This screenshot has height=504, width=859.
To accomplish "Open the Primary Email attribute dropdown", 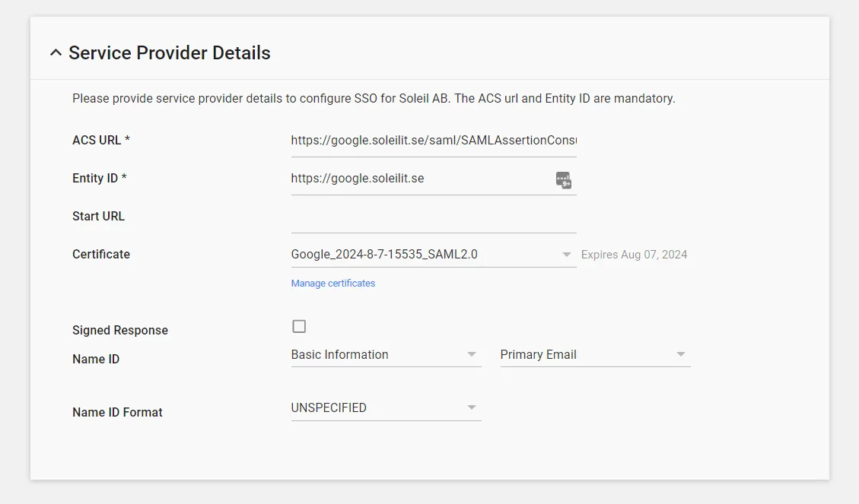I will (595, 354).
